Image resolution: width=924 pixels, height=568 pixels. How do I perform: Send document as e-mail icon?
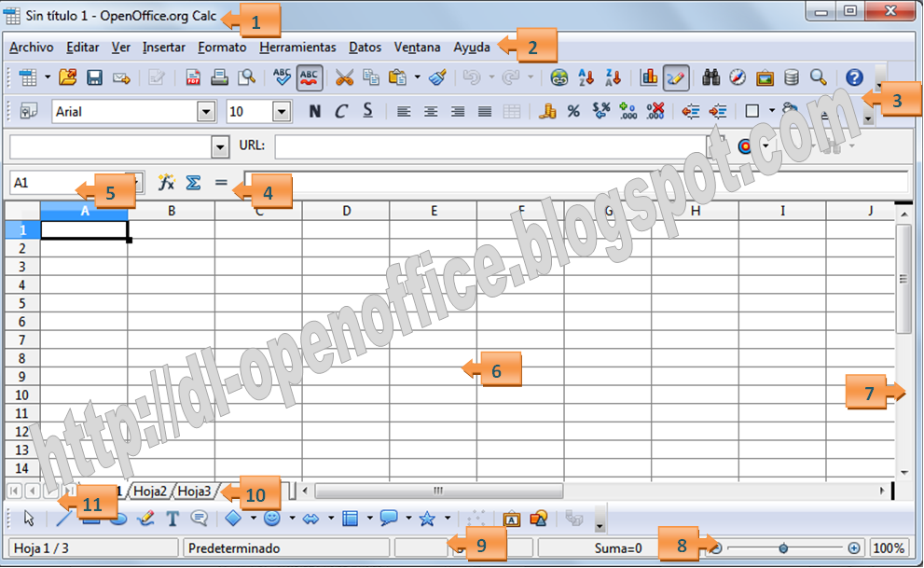click(121, 77)
